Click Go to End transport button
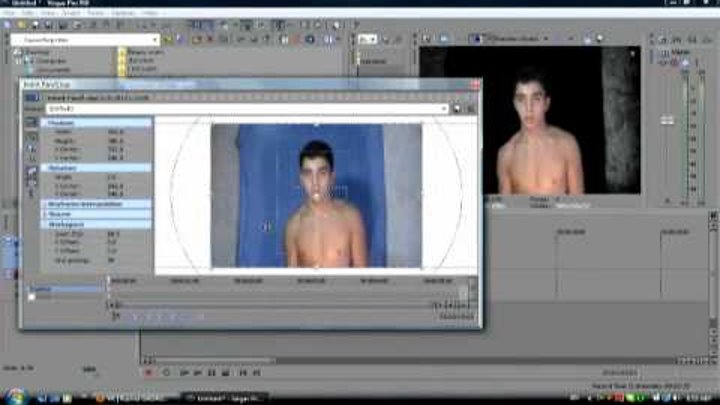This screenshot has height=405, width=720. tap(257, 373)
